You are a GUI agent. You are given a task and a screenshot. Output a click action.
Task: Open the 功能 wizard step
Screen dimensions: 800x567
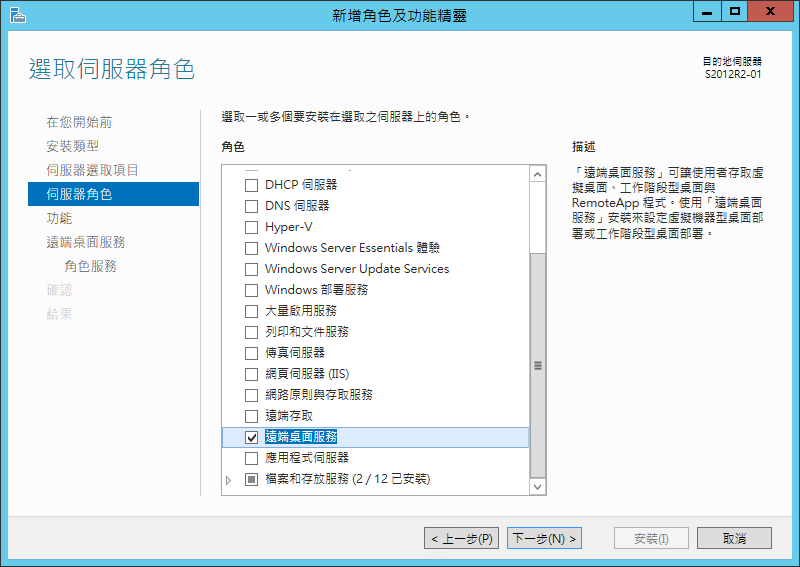pyautogui.click(x=59, y=218)
